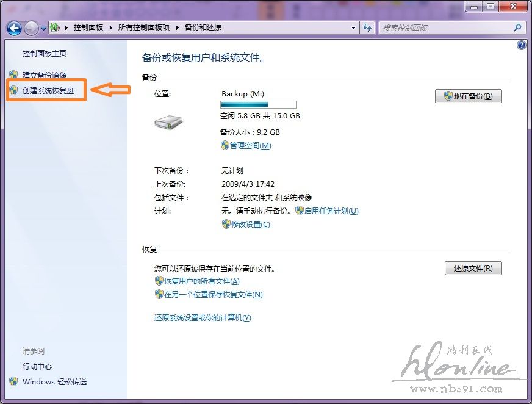Click the Backup (M:) drive icon

pos(168,122)
